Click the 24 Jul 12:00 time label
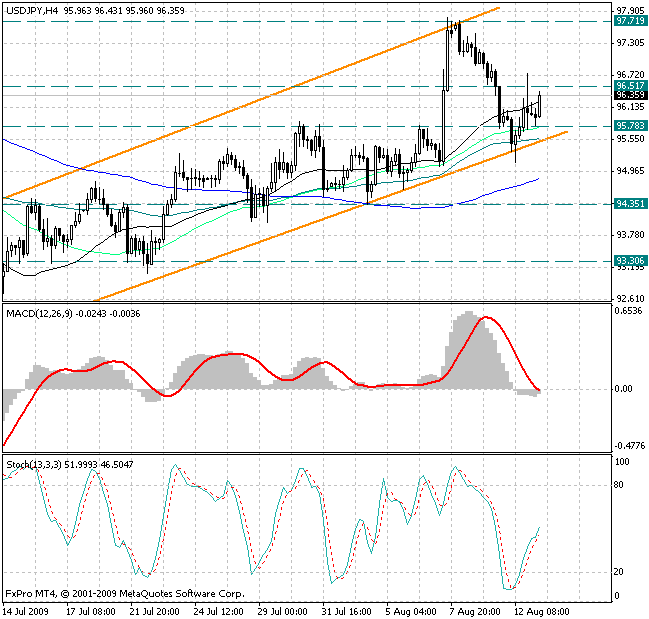 click(219, 612)
